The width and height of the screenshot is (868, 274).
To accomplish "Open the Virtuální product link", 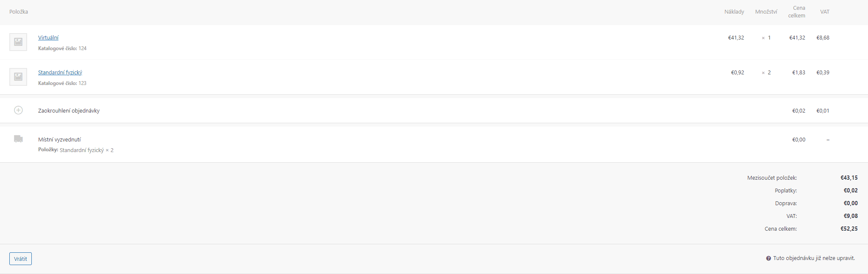I will click(x=48, y=38).
